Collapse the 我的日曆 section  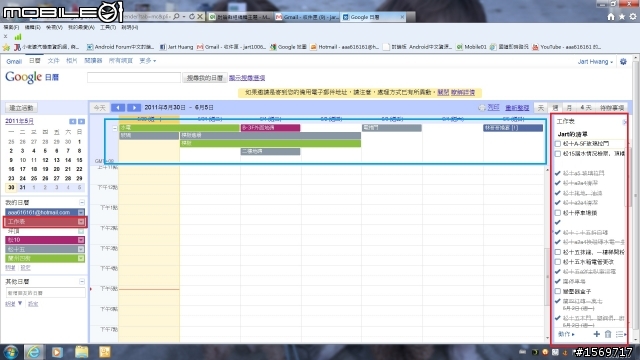point(82,203)
